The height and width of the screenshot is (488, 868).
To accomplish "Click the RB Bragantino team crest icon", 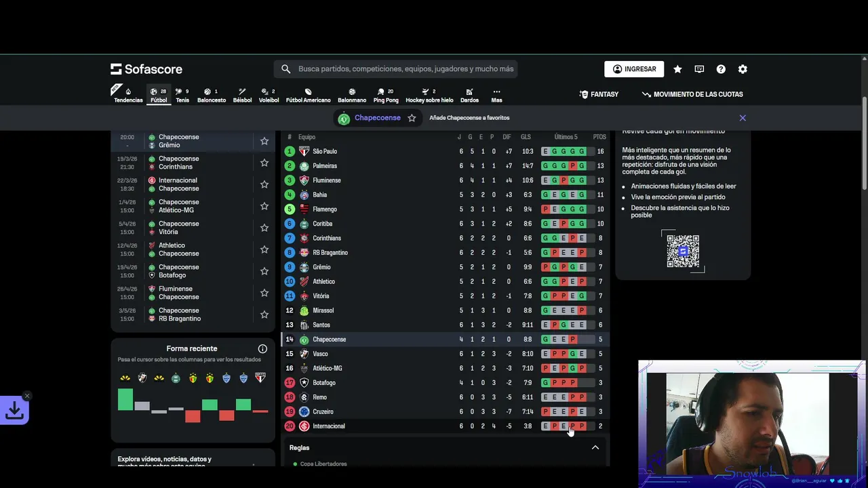I will click(x=304, y=253).
